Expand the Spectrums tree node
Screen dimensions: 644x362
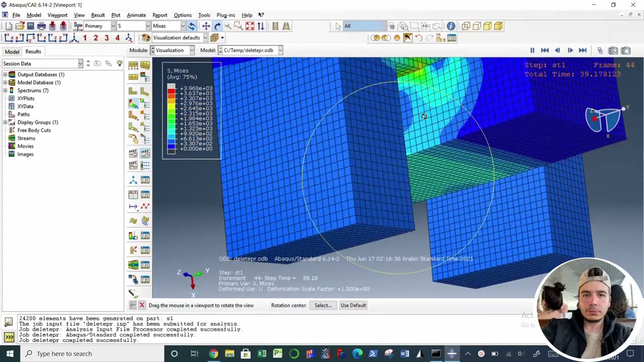pos(5,90)
